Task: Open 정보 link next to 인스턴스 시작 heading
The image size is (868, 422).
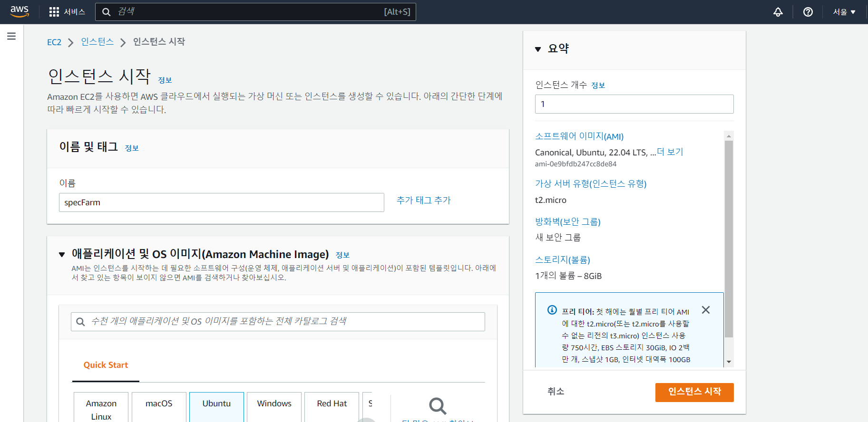Action: 165,80
